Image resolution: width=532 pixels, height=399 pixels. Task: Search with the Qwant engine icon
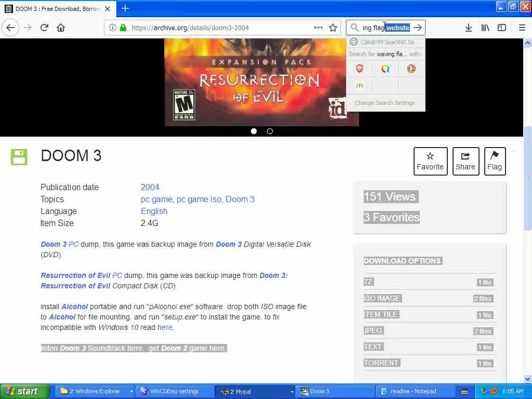click(385, 69)
